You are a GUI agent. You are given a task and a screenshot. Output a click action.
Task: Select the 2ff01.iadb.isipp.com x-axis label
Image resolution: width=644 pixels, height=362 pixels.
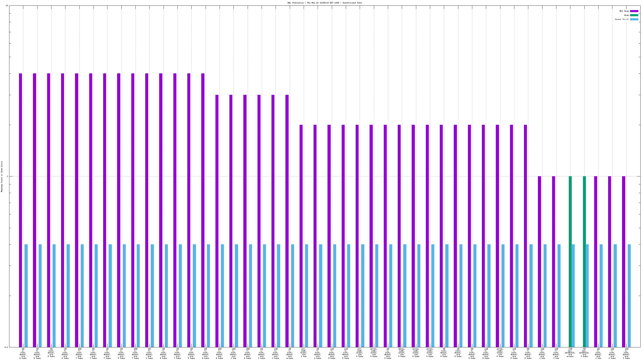[374, 352]
